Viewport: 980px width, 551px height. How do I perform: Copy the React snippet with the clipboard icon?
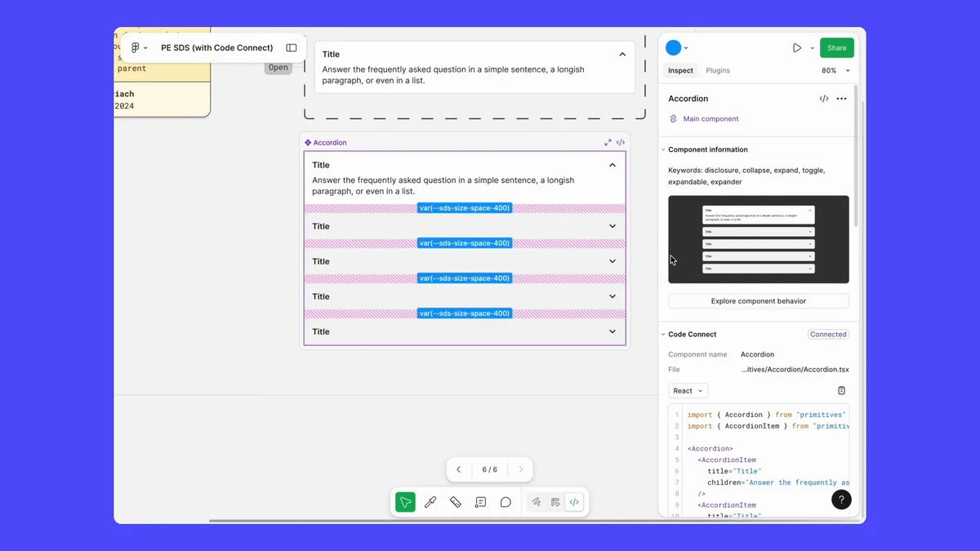coord(841,390)
